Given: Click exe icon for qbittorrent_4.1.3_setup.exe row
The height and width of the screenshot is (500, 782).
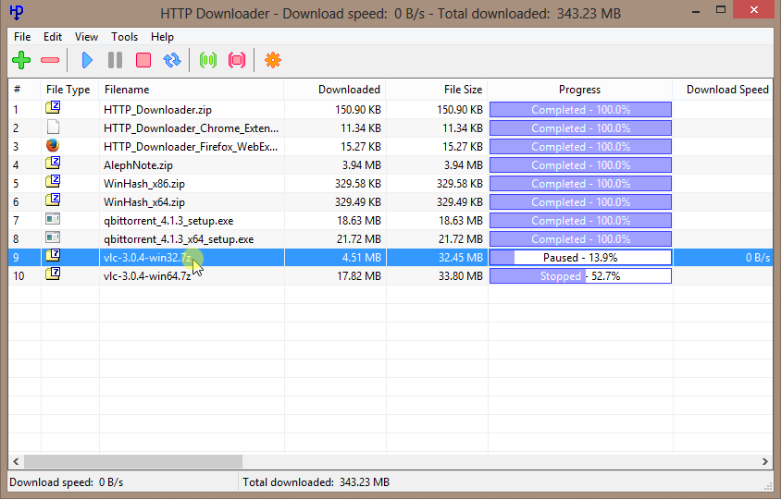Looking at the screenshot, I should pos(52,219).
